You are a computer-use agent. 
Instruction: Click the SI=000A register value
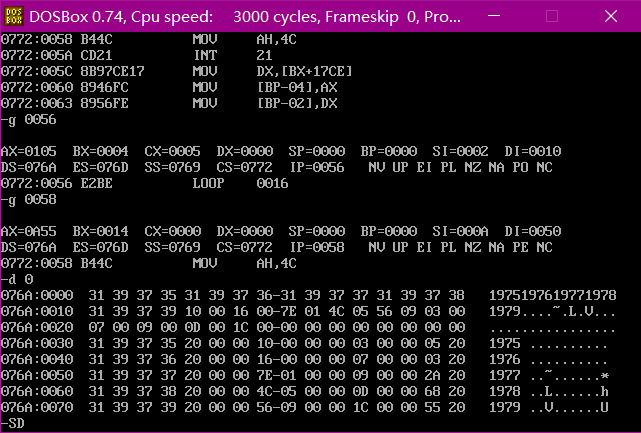pos(461,231)
